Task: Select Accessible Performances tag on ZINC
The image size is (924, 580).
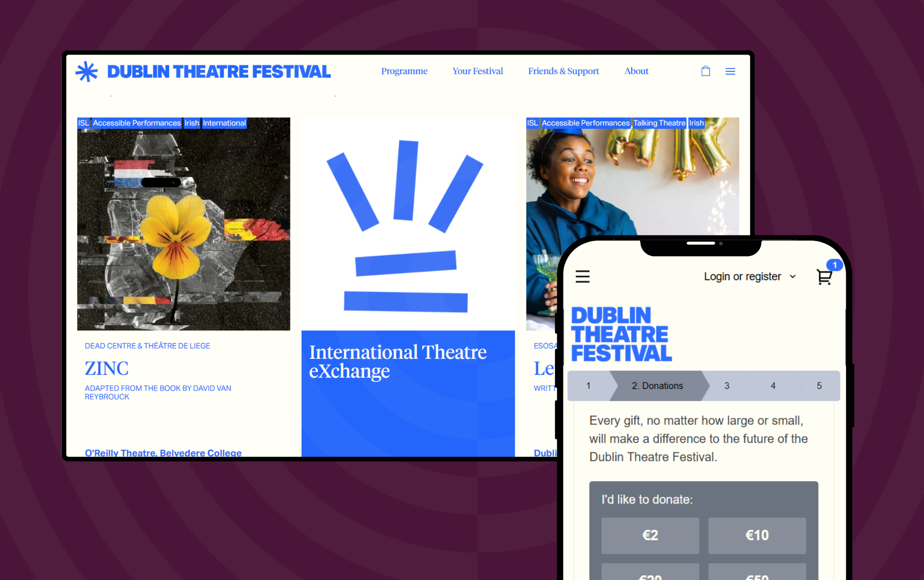Action: click(x=137, y=123)
